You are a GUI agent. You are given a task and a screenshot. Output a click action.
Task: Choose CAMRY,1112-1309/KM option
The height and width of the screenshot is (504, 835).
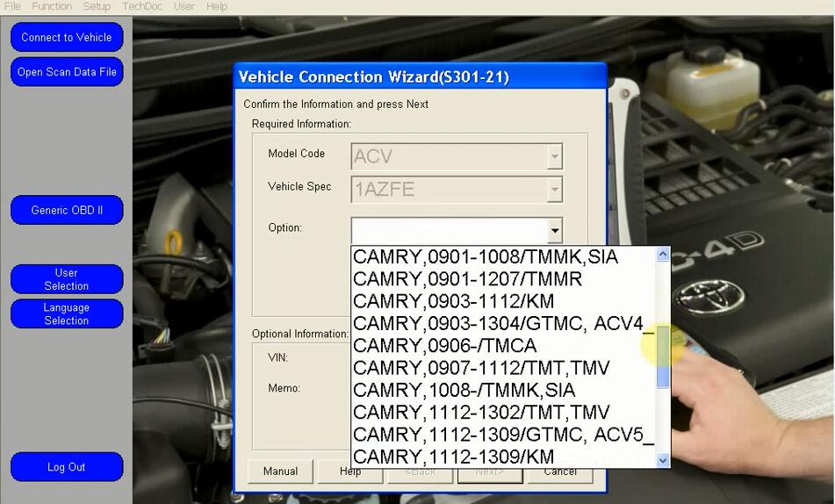pos(503,457)
